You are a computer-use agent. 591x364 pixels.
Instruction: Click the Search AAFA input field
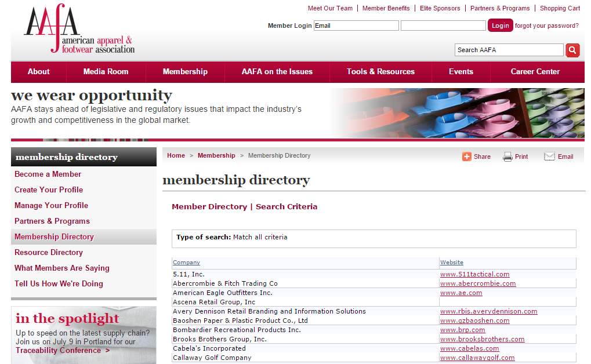[509, 50]
